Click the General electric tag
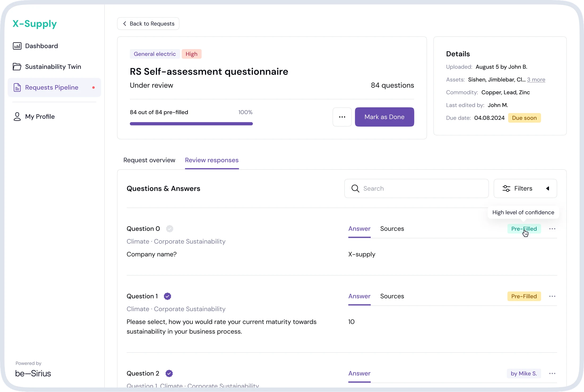This screenshot has width=584, height=392. tap(155, 54)
